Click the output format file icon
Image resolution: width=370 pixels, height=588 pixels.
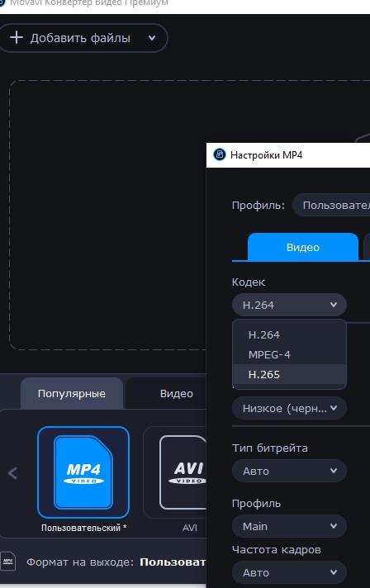tap(8, 562)
